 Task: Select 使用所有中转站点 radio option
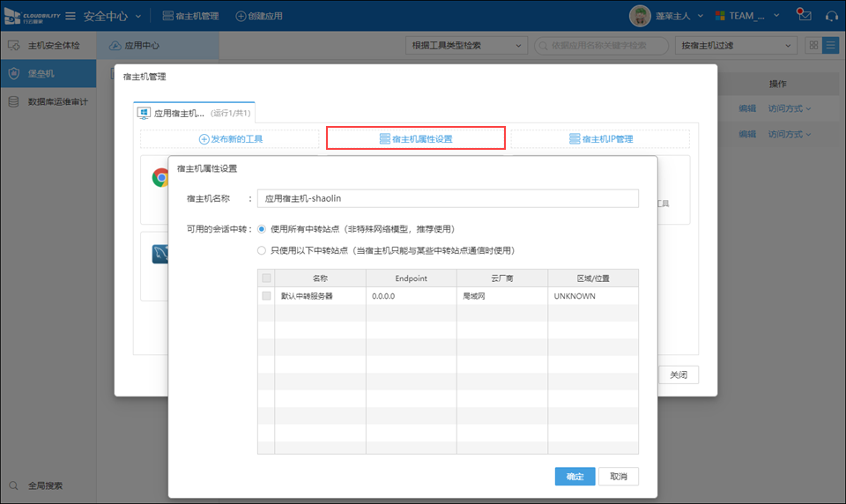click(x=262, y=229)
